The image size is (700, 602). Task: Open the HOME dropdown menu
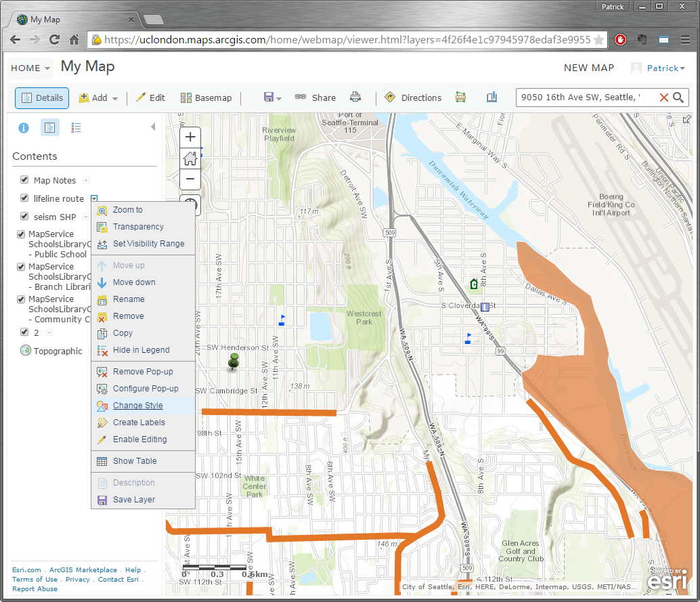click(x=30, y=68)
